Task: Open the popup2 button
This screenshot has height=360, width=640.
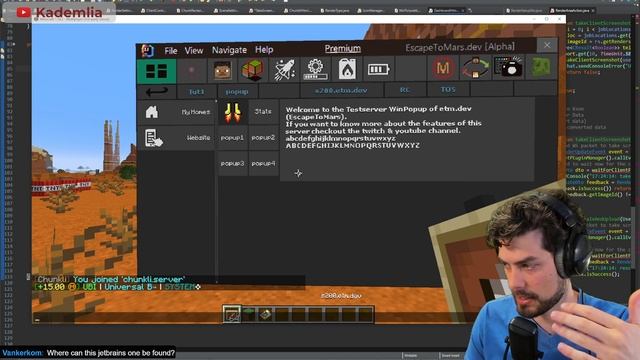Action: click(x=263, y=138)
